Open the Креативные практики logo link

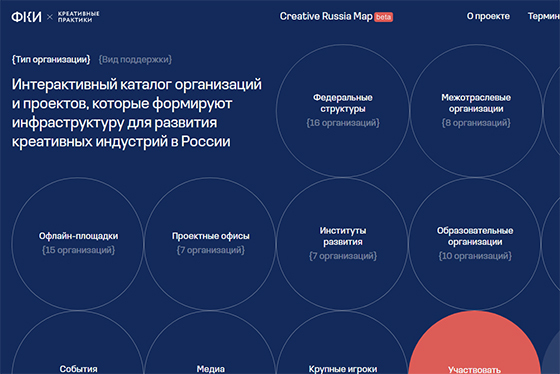[79, 17]
